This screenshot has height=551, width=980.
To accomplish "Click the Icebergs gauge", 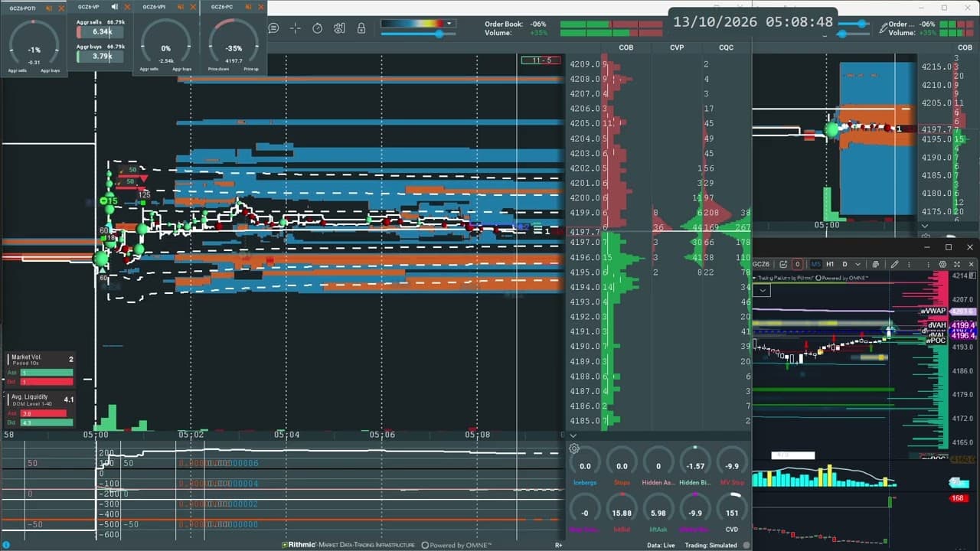I will 585,465.
